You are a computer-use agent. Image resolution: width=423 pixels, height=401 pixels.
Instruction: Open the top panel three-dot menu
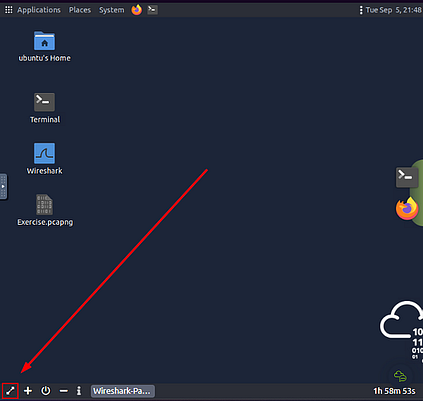pyautogui.click(x=361, y=10)
